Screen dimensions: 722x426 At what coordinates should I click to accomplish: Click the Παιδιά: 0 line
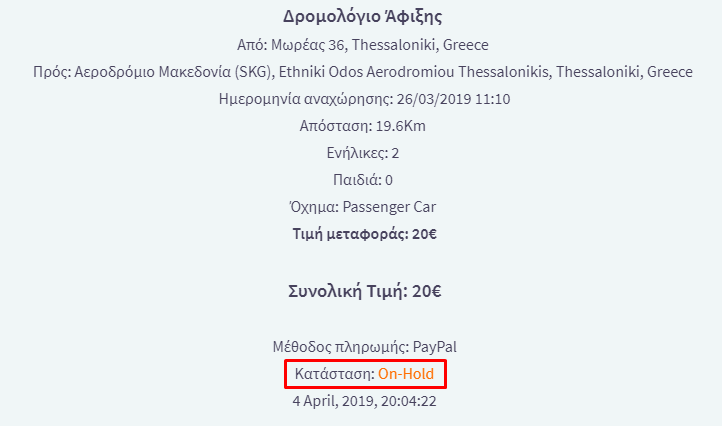click(x=362, y=180)
